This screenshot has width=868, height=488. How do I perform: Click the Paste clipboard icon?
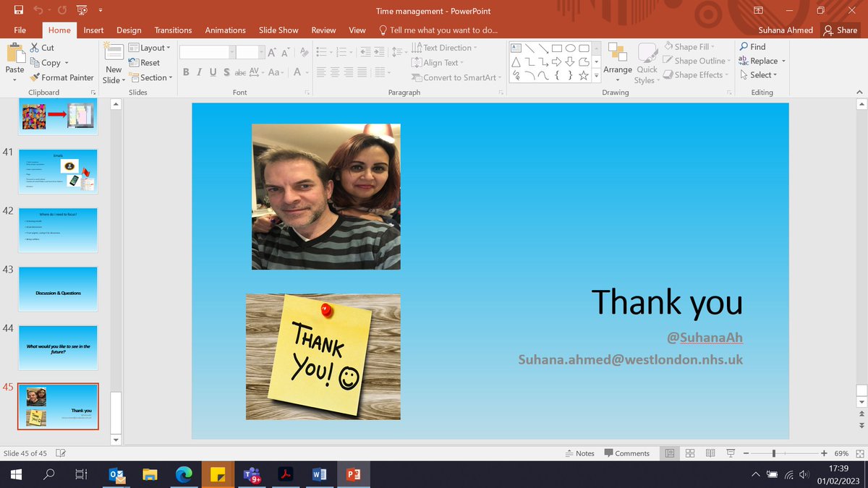coord(14,54)
